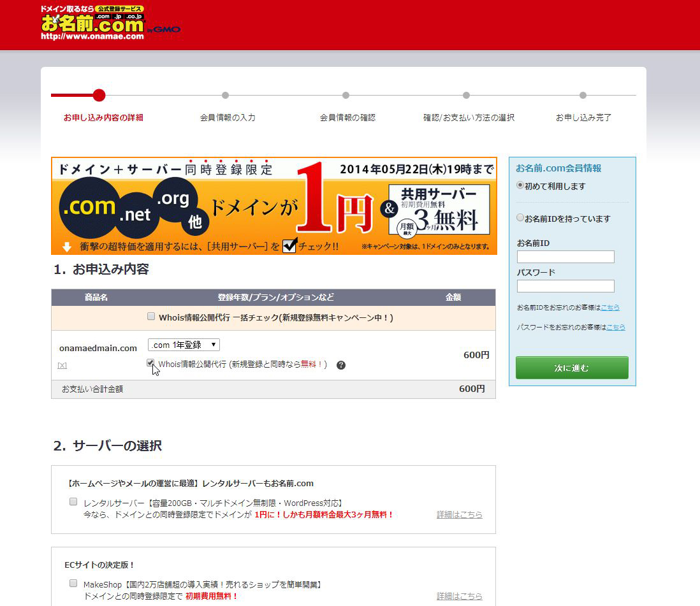Open 詳細はこちら link for レンタルサーバー
The image size is (700, 606).
coord(460,514)
